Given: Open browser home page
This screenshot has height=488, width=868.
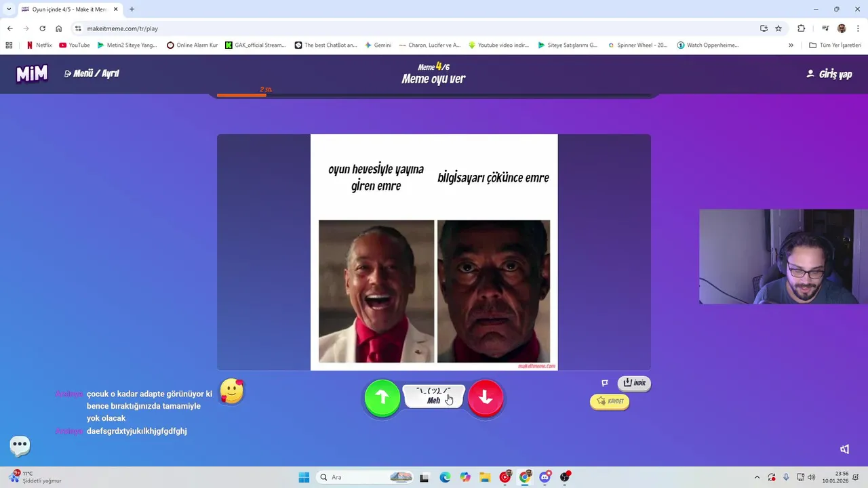Looking at the screenshot, I should (59, 28).
